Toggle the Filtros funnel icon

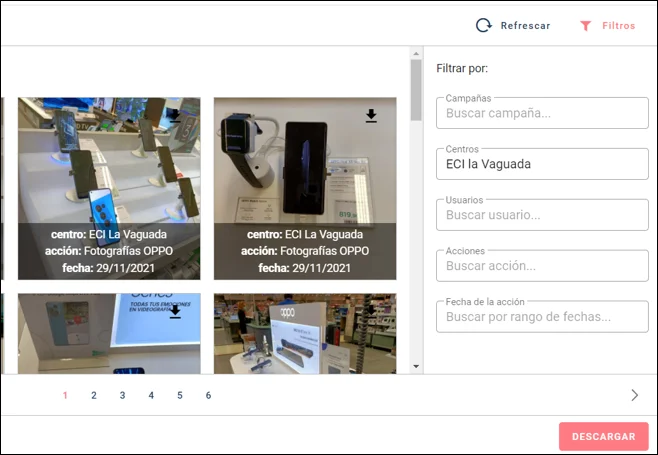click(586, 26)
